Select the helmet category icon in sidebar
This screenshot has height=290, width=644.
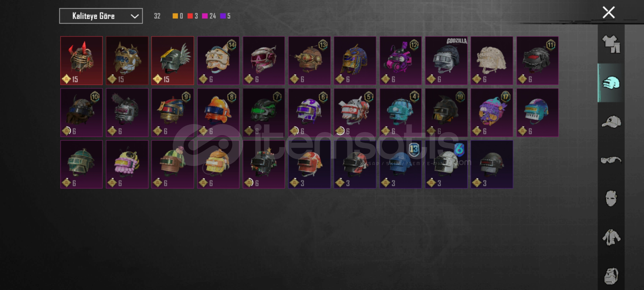[611, 83]
